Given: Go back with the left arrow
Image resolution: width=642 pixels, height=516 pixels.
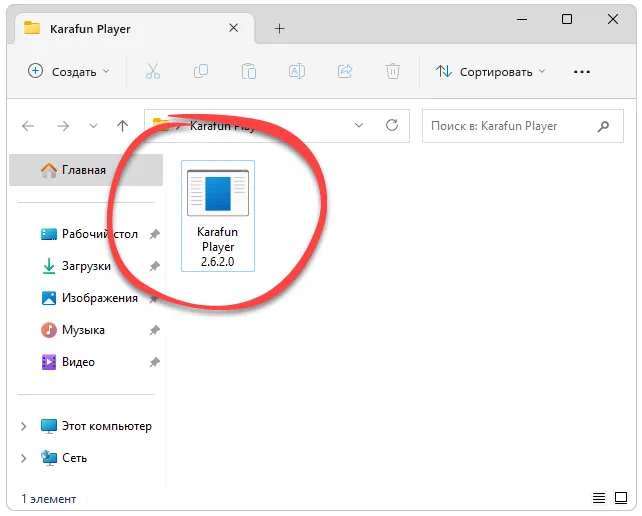Looking at the screenshot, I should 28,126.
